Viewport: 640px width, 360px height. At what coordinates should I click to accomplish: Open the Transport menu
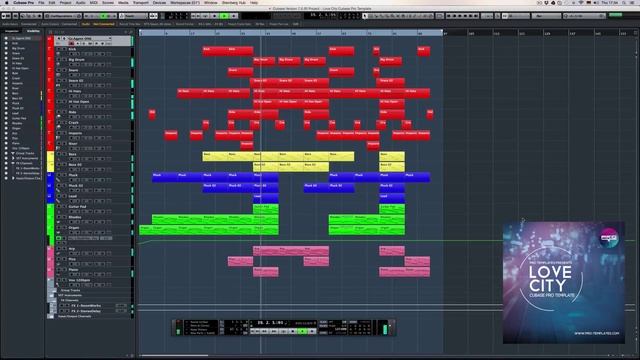pos(141,3)
